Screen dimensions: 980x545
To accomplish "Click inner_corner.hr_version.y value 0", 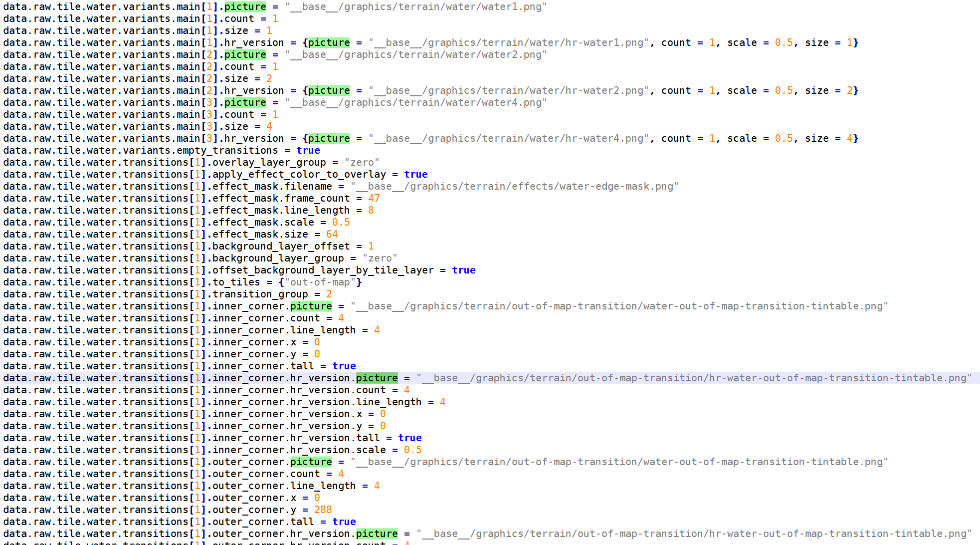I will click(x=383, y=426).
